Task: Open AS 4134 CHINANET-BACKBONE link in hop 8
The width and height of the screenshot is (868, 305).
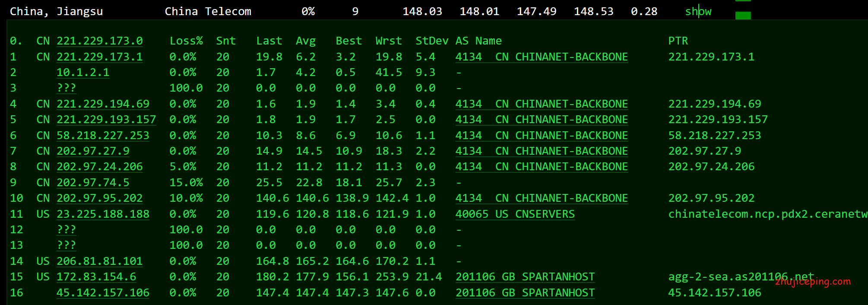Action: 542,167
